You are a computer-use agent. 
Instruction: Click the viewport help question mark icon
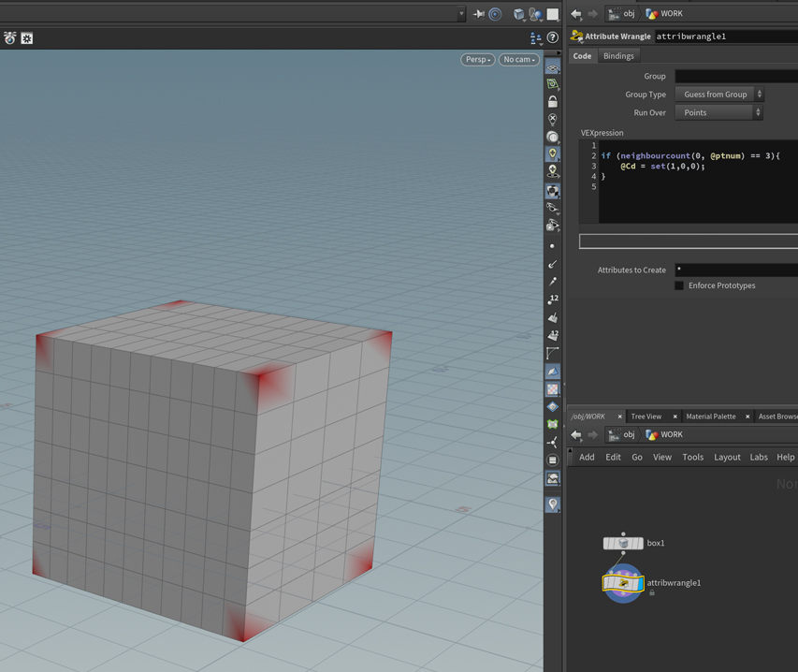(553, 38)
